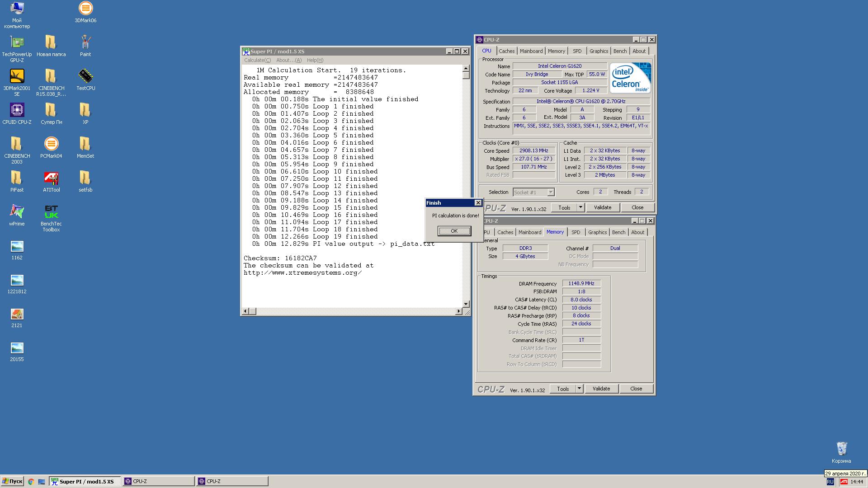Screen dimensions: 868x488
Task: Click Validate in upper CPU-Z window
Action: [x=602, y=207]
